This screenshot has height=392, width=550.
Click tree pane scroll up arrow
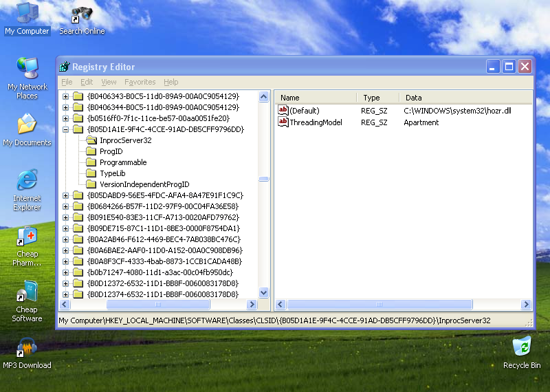point(264,96)
